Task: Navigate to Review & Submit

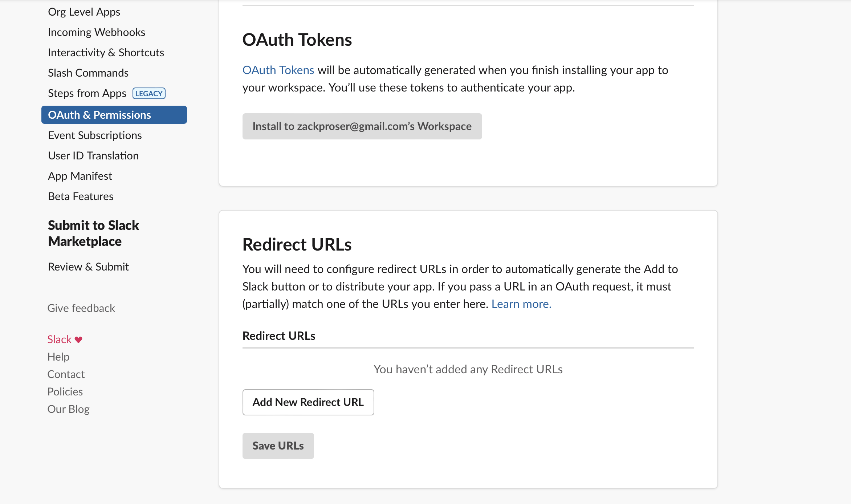Action: [x=88, y=267]
